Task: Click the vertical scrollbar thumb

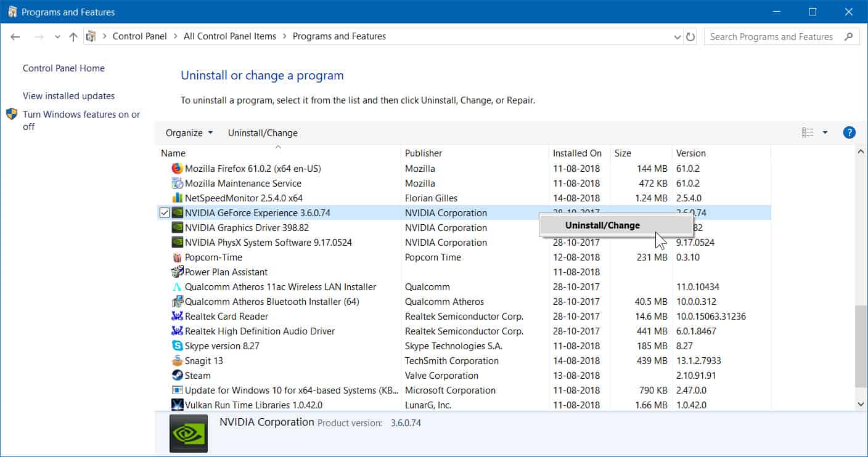Action: pos(861,345)
